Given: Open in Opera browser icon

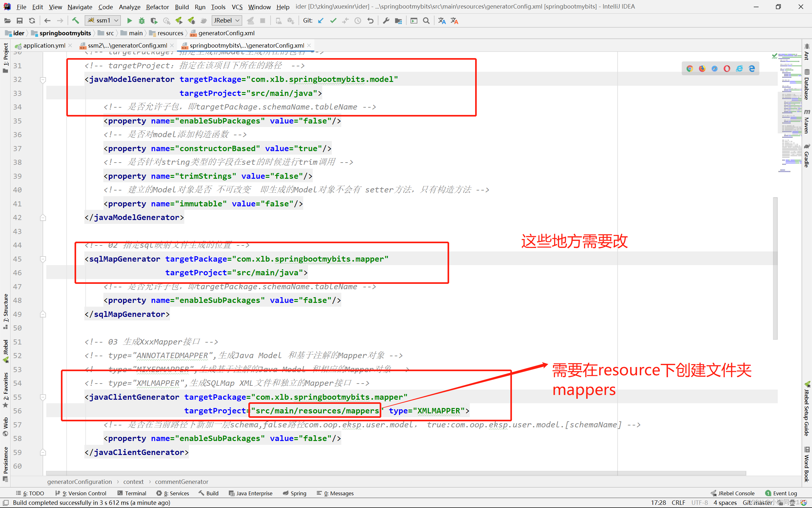Looking at the screenshot, I should (x=727, y=69).
